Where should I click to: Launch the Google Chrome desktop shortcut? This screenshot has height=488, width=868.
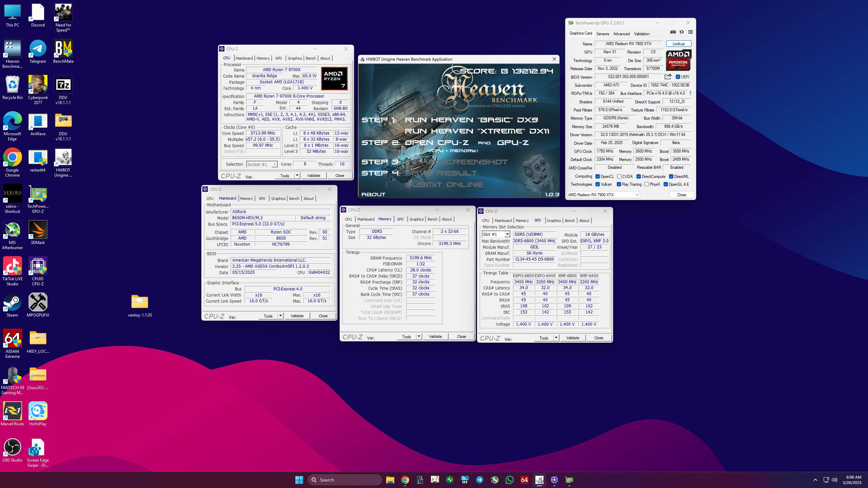[13, 163]
